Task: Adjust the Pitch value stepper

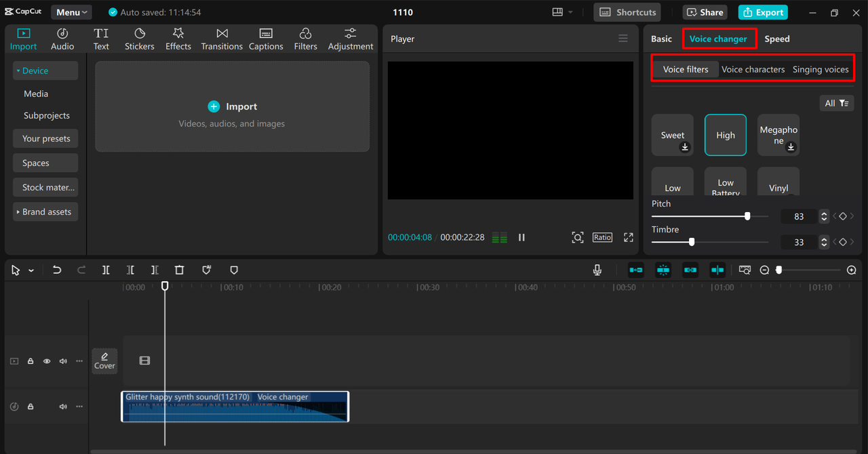Action: pyautogui.click(x=824, y=216)
